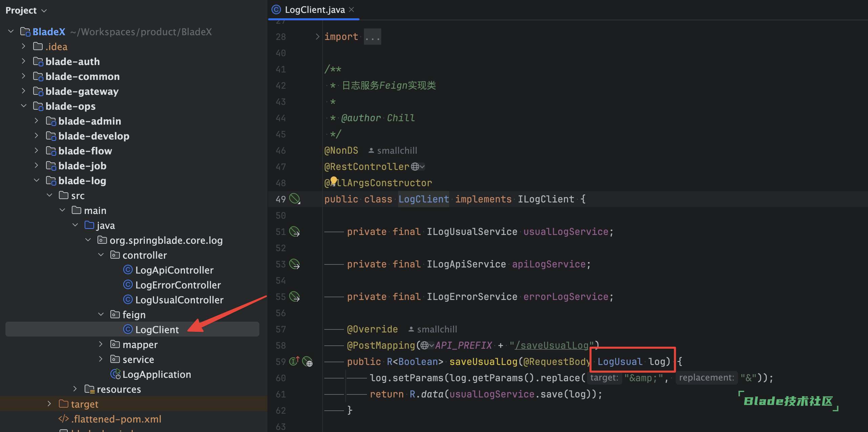Click the autowired gutter icon on line 53

coord(295,264)
